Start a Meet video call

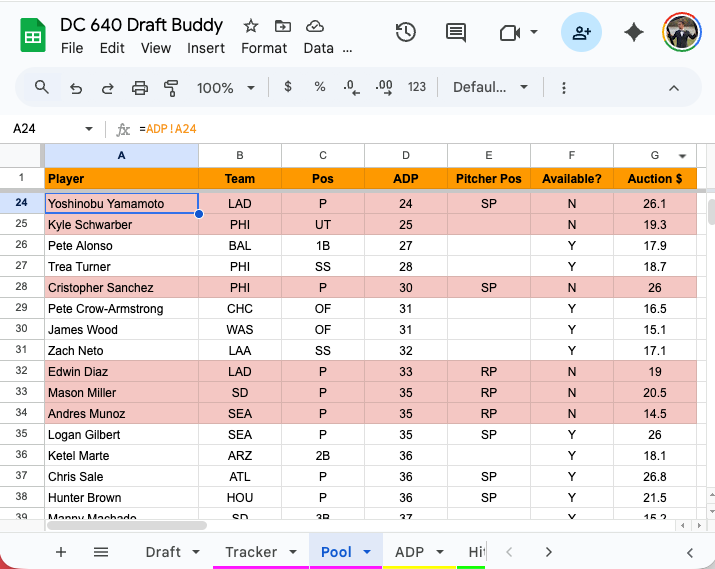coord(510,32)
